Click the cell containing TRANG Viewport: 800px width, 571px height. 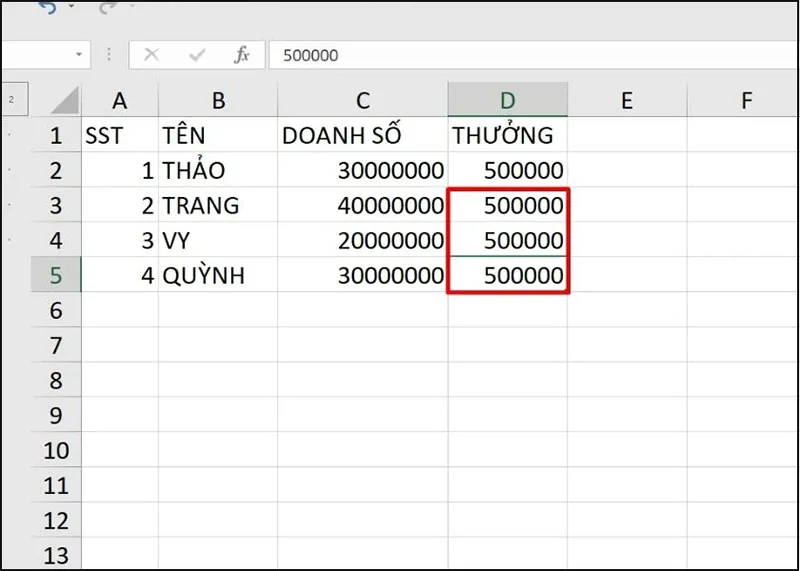click(218, 205)
